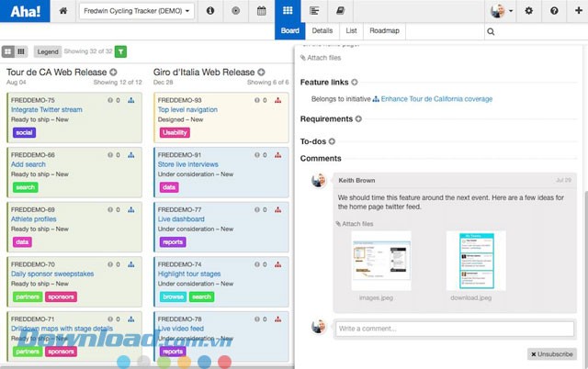
Task: Click hierarchy icon on FREDDEMO-93 card
Action: coord(278,100)
